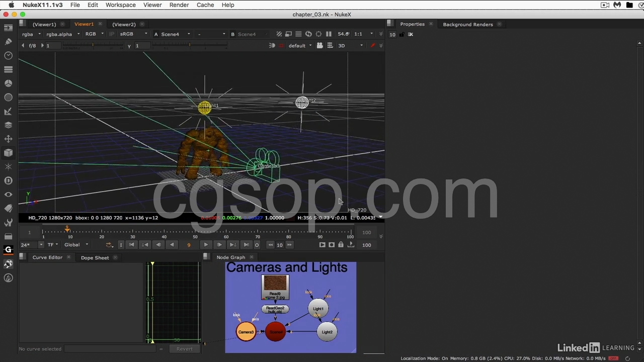Jump to the first frame
This screenshot has height=362, width=644.
click(x=131, y=245)
